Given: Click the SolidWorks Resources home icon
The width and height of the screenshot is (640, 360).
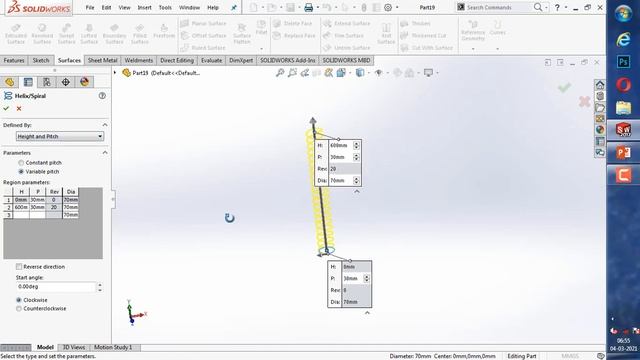Looking at the screenshot, I should click(600, 85).
